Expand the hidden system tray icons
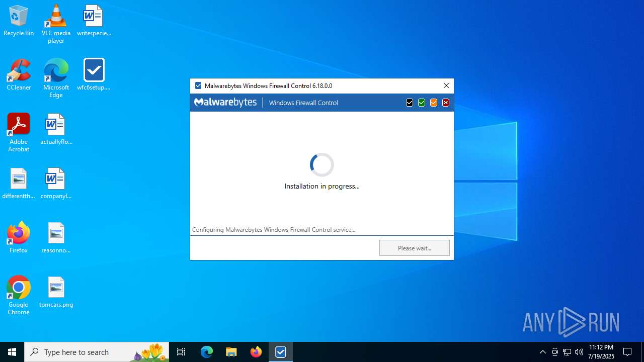The height and width of the screenshot is (362, 644). tap(542, 352)
